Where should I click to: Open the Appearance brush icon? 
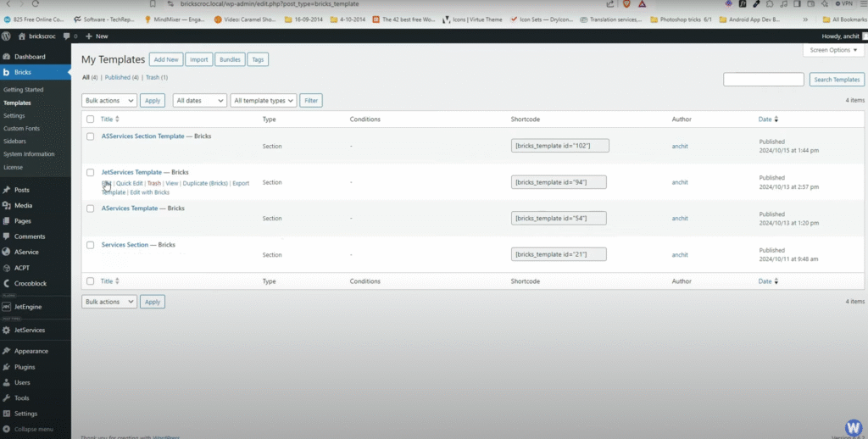click(x=6, y=351)
